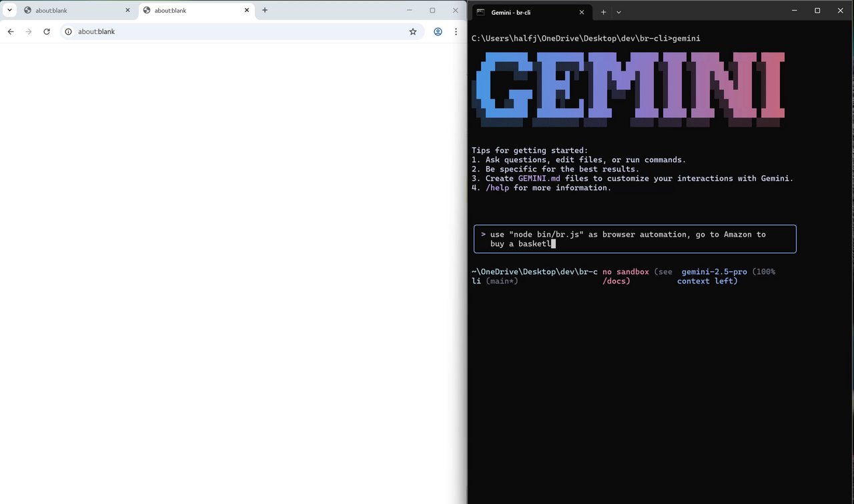Click tip "Be specific for the best results."
This screenshot has height=504, width=854.
point(562,169)
